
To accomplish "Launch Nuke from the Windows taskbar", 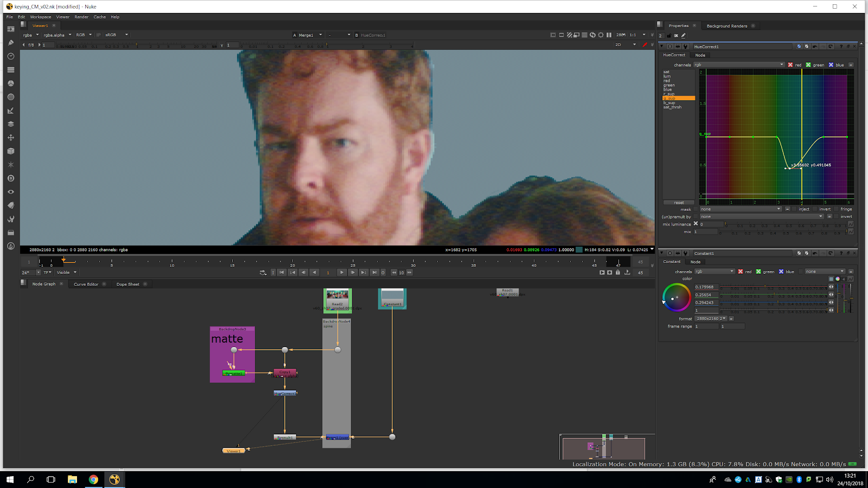I will click(114, 479).
